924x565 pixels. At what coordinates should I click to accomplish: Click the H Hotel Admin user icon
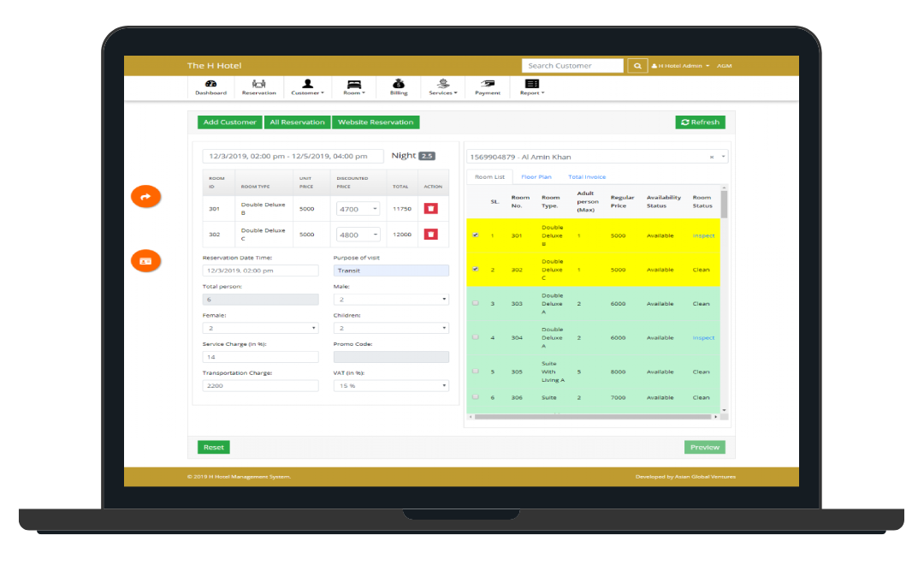point(654,66)
